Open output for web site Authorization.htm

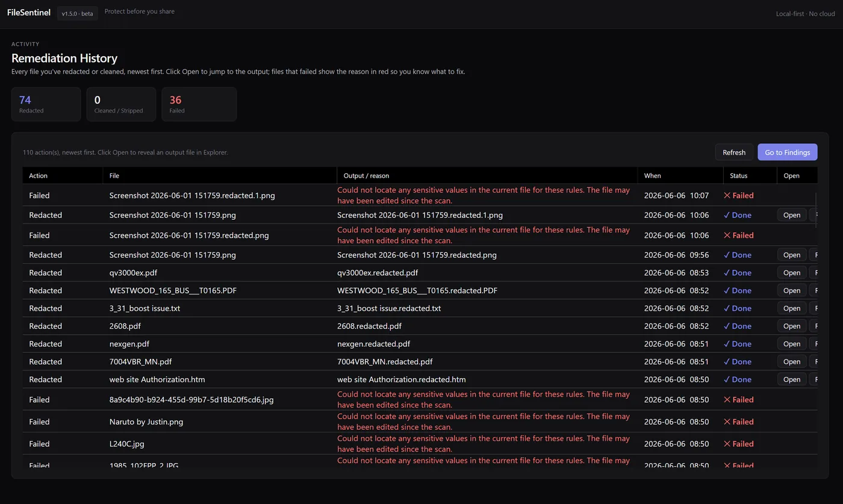(x=792, y=379)
